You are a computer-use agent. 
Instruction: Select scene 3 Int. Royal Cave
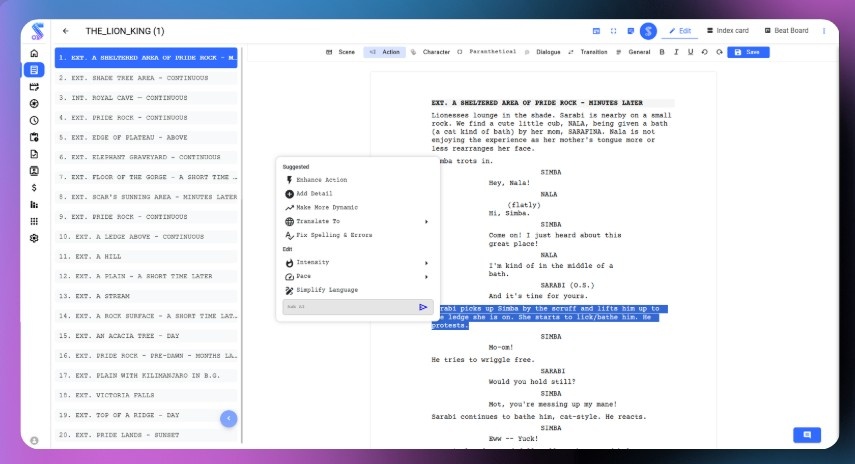tap(147, 98)
